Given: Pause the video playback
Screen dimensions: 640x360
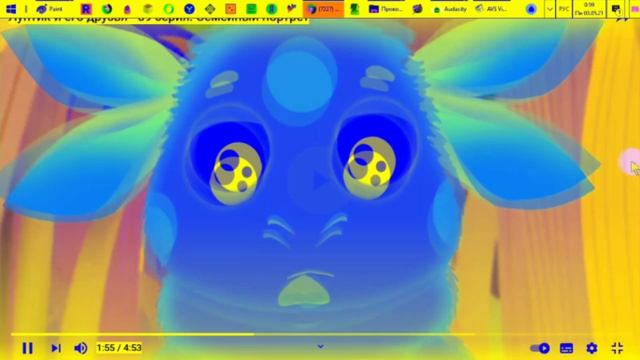Looking at the screenshot, I should [x=27, y=348].
